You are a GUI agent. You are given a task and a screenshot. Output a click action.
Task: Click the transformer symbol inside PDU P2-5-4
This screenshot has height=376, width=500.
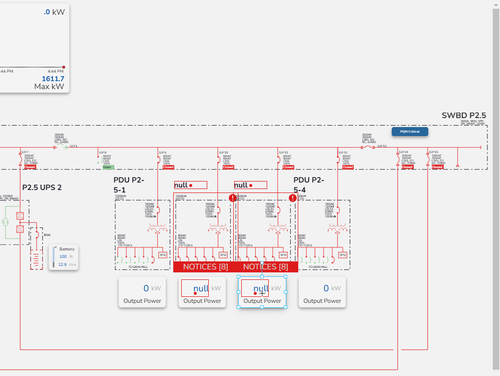click(x=337, y=229)
